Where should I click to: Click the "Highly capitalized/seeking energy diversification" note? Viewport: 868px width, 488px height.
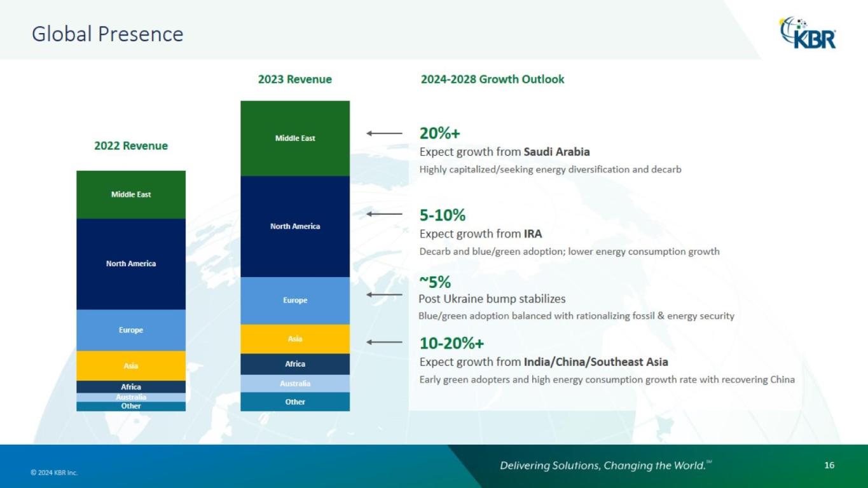pos(551,170)
